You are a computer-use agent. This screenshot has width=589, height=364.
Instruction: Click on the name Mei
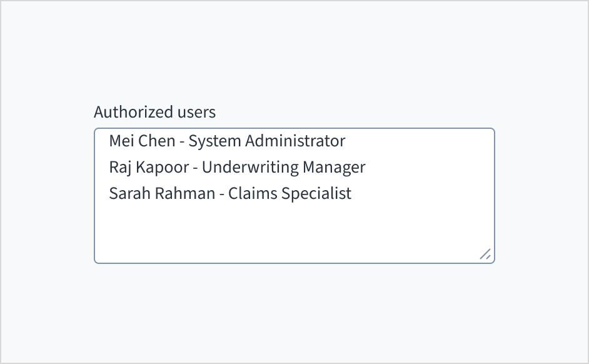point(121,141)
